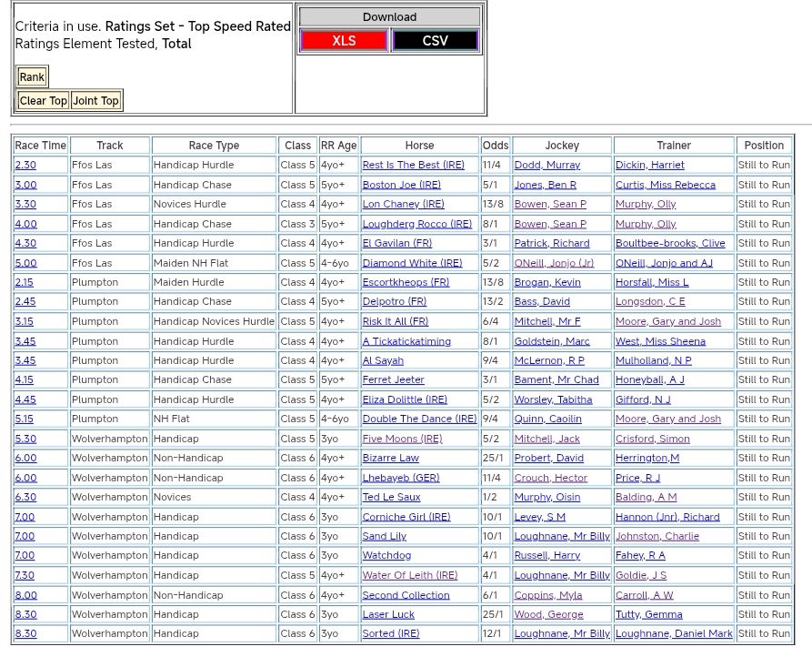Open trainer Loughnane, Daniel Mark
The image size is (812, 667).
coord(673,634)
